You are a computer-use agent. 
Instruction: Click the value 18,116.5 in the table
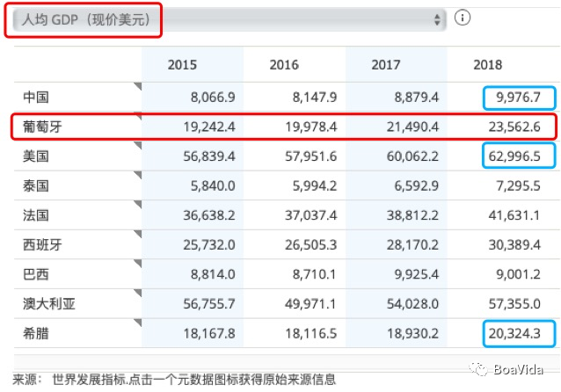click(311, 334)
